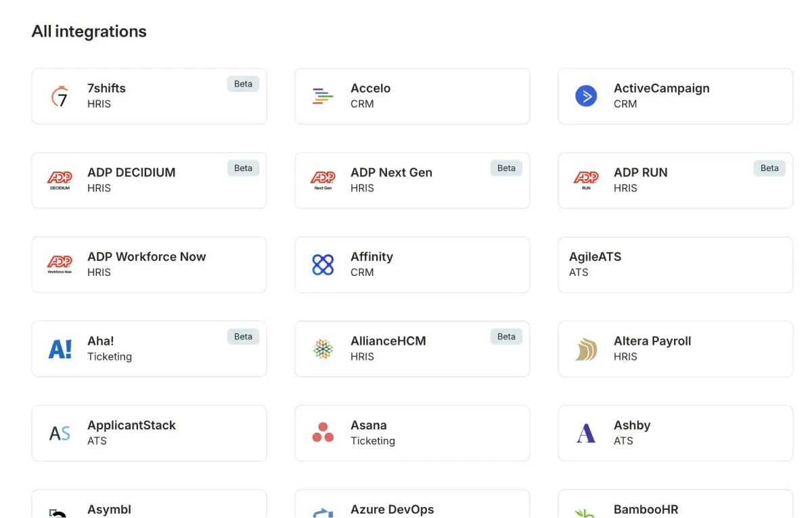This screenshot has width=812, height=518.
Task: Click the AllianceHCM snowflake logo
Action: 323,349
